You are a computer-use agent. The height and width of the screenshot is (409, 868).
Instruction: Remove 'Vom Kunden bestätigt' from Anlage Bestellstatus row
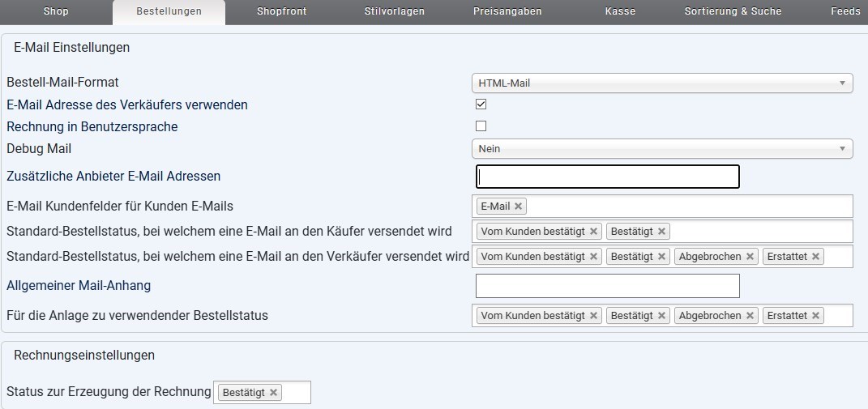(x=594, y=316)
